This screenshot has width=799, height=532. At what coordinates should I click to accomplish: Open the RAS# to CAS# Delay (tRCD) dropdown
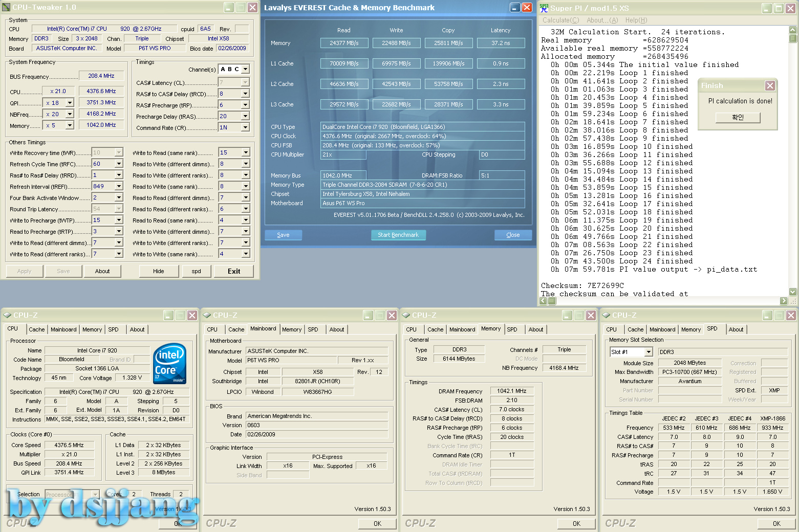[245, 94]
